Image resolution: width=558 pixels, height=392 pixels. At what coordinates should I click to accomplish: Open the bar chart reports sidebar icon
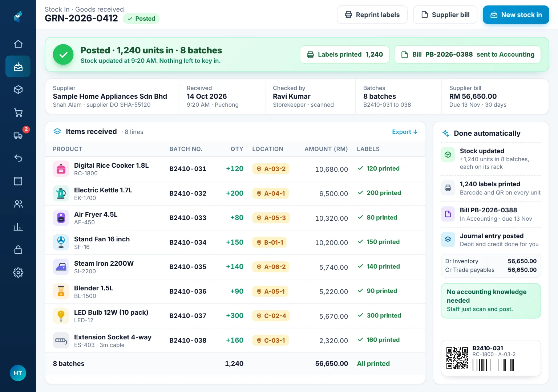[x=18, y=227]
